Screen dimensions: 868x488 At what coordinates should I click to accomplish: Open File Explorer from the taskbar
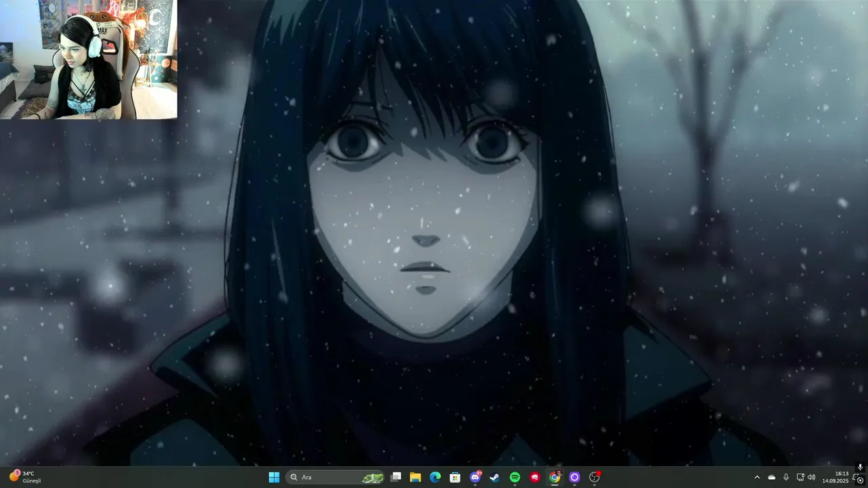[x=416, y=477]
